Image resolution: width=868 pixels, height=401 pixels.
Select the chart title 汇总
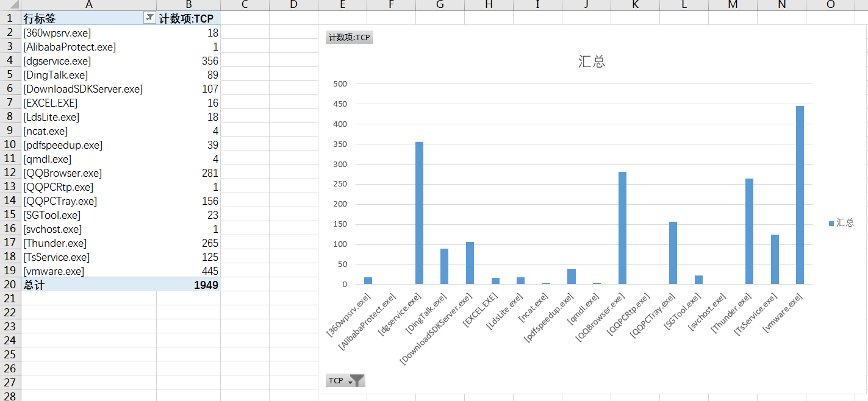click(591, 62)
